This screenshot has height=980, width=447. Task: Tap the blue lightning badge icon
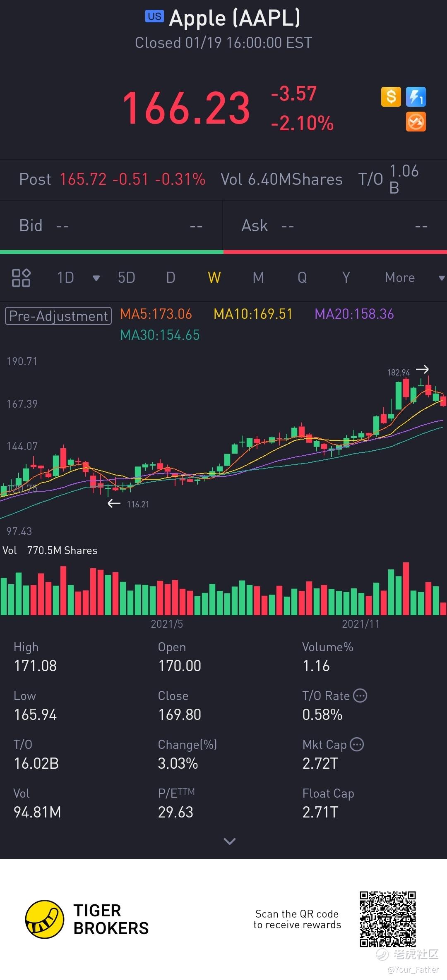416,97
